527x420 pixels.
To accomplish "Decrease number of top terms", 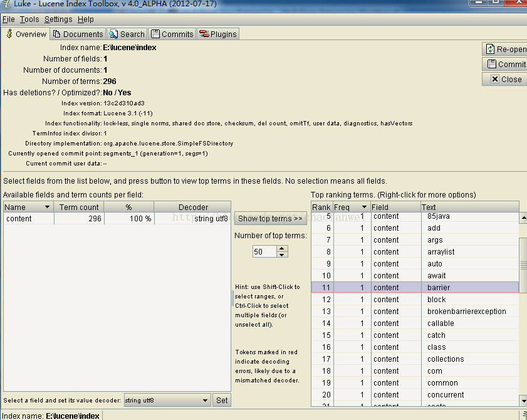I will click(x=282, y=255).
